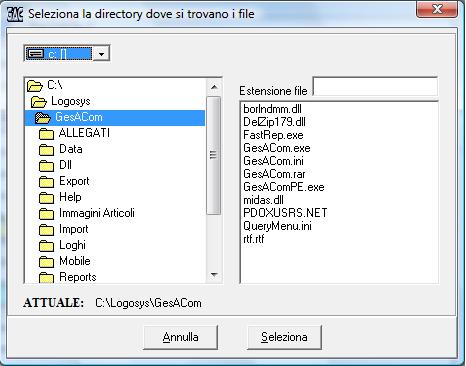The width and height of the screenshot is (466, 366).
Task: Select the Help folder in tree
Action: (70, 197)
